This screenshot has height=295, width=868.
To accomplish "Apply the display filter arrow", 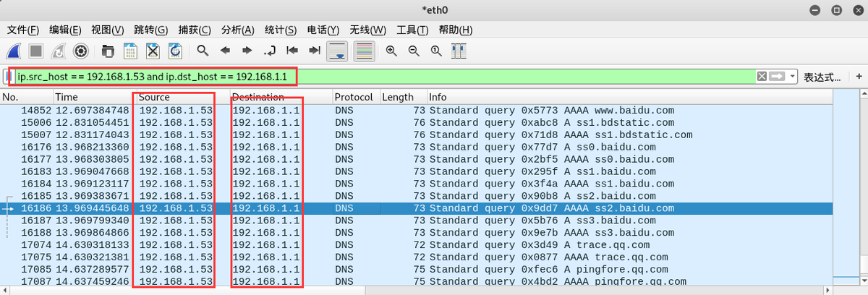I will click(x=778, y=77).
